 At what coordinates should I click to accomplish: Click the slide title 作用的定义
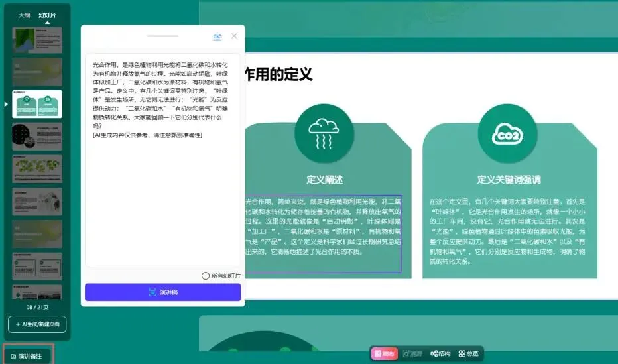click(278, 74)
